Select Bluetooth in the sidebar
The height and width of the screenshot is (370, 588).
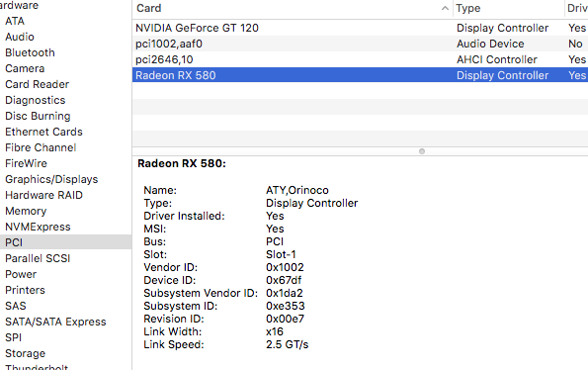[x=30, y=52]
